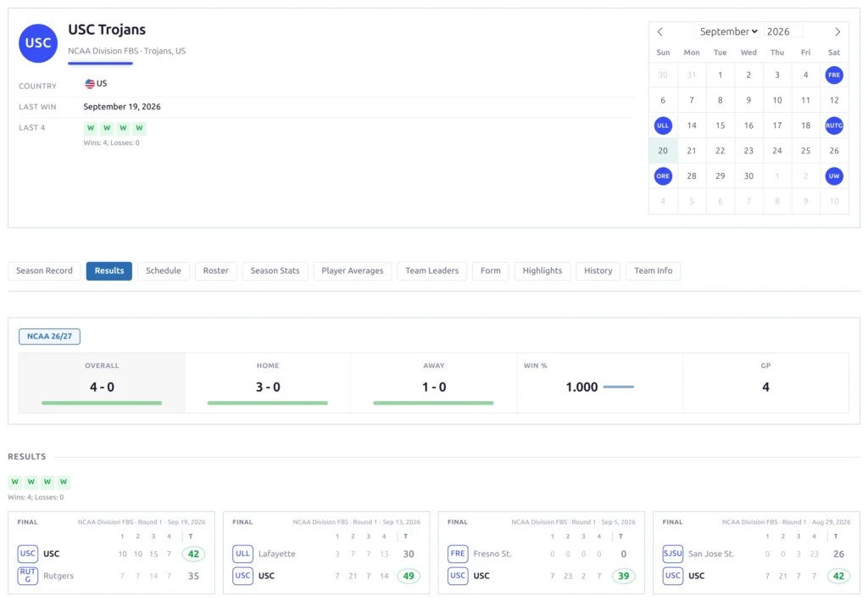Click the NCAA 26/27 season button
The image size is (868, 602).
point(49,336)
